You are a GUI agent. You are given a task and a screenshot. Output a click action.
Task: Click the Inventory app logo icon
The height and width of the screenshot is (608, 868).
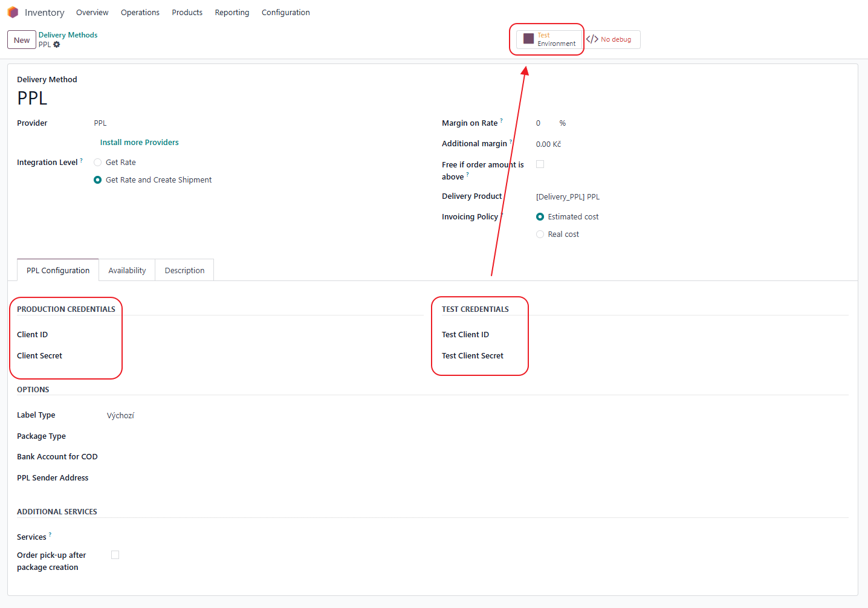click(13, 12)
